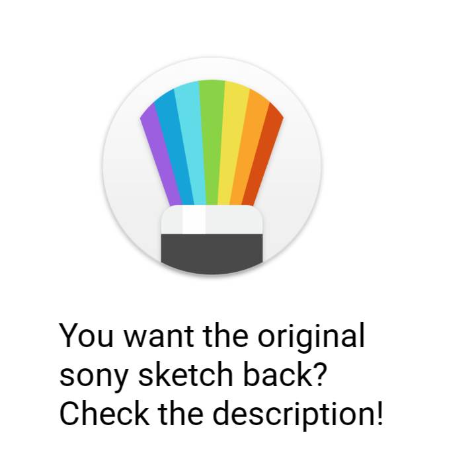Viewport: 476px width, 476px height.
Task: Click the light cyan bristle stripe
Action: 190,143
